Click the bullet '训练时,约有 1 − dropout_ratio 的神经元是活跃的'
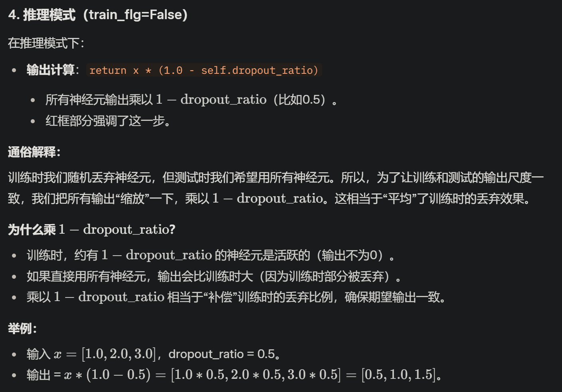 211,255
